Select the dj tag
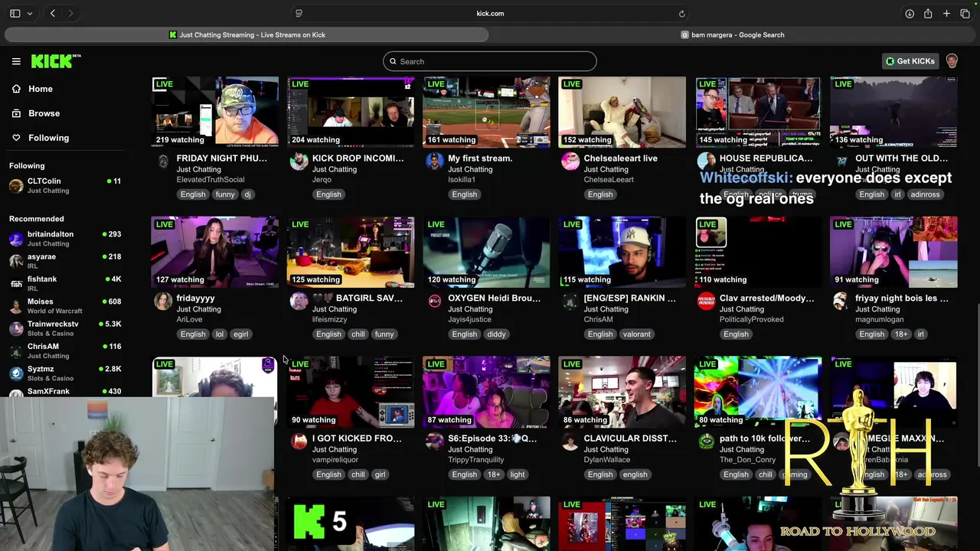 tap(247, 194)
